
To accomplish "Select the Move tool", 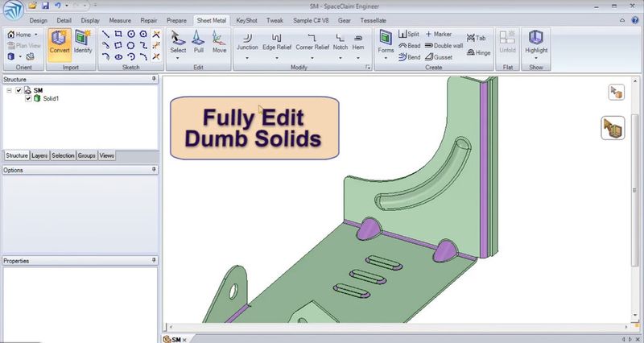I will coord(219,42).
